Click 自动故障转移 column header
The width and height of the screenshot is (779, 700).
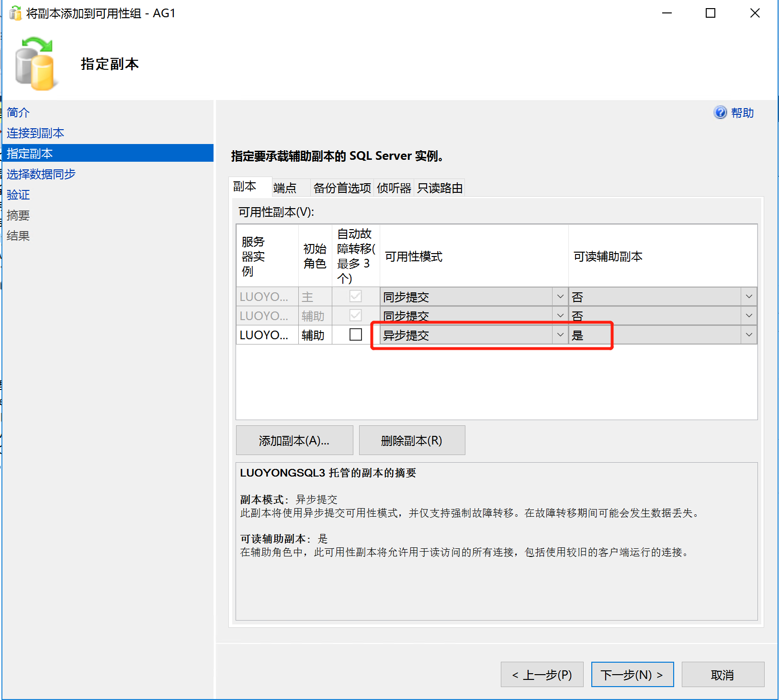[356, 256]
